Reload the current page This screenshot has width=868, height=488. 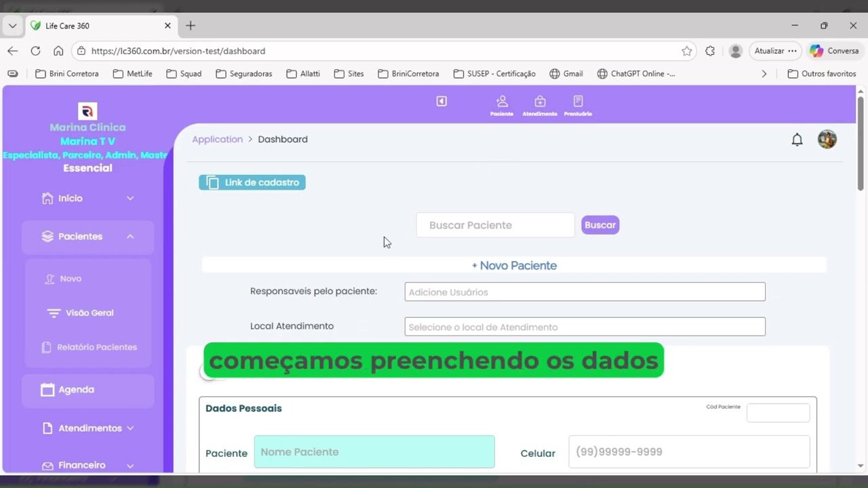point(35,51)
